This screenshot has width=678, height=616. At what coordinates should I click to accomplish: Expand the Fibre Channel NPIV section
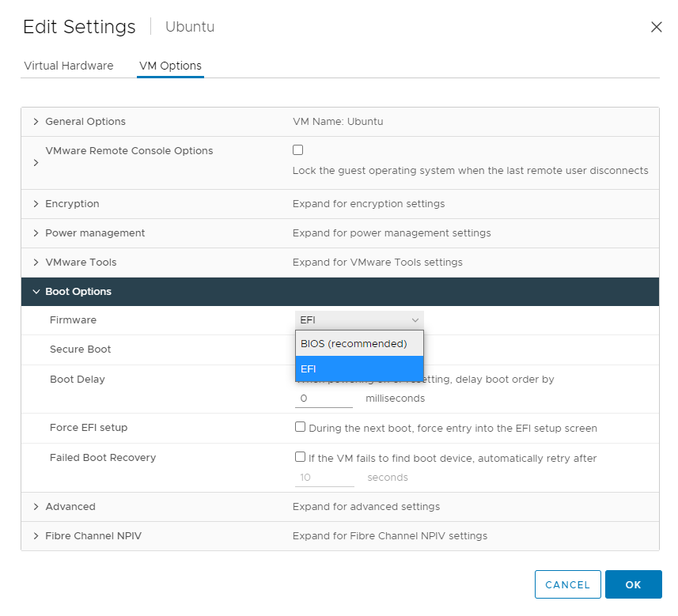[36, 536]
